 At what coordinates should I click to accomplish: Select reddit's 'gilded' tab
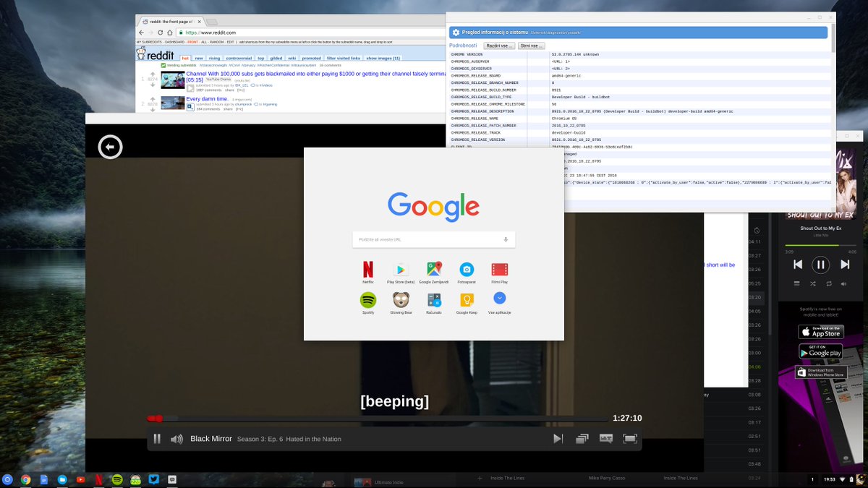click(x=276, y=58)
